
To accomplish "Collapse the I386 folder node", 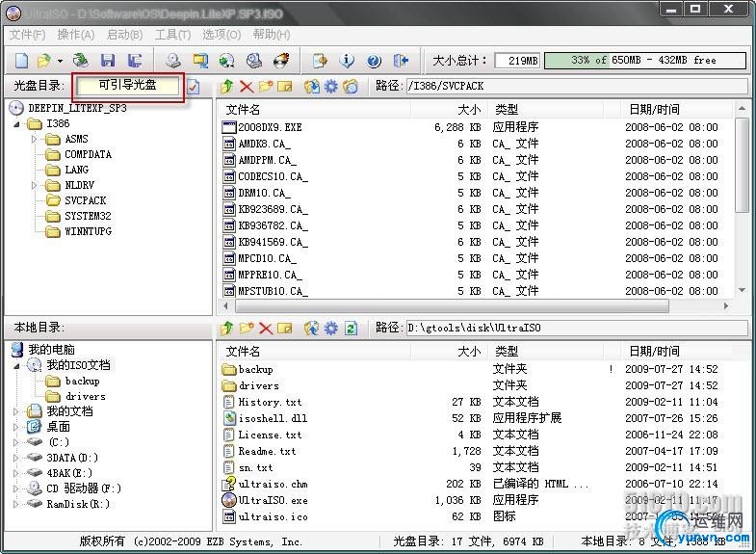I will pos(16,124).
